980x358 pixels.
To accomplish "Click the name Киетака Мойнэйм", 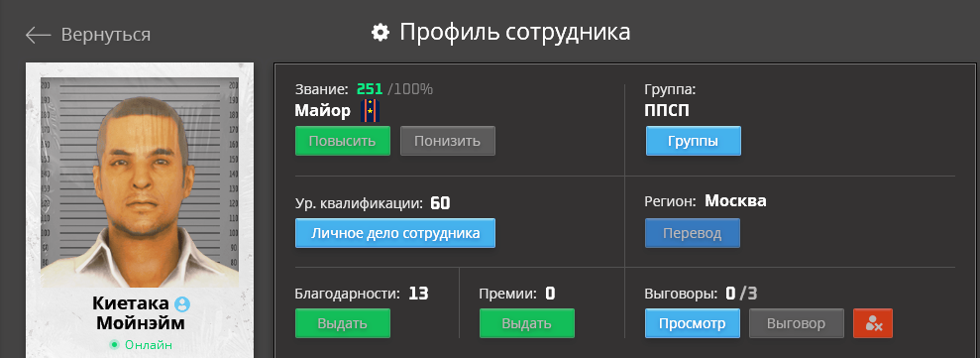I will click(x=140, y=313).
